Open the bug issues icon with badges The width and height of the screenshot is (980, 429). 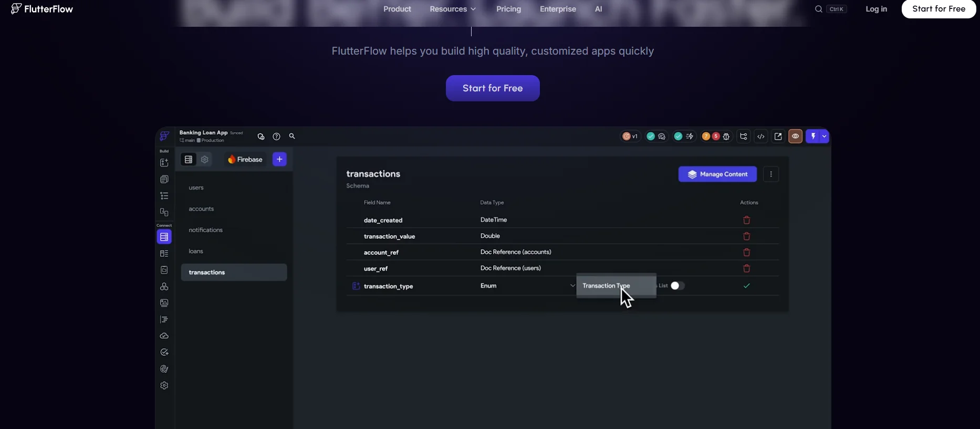(x=726, y=137)
